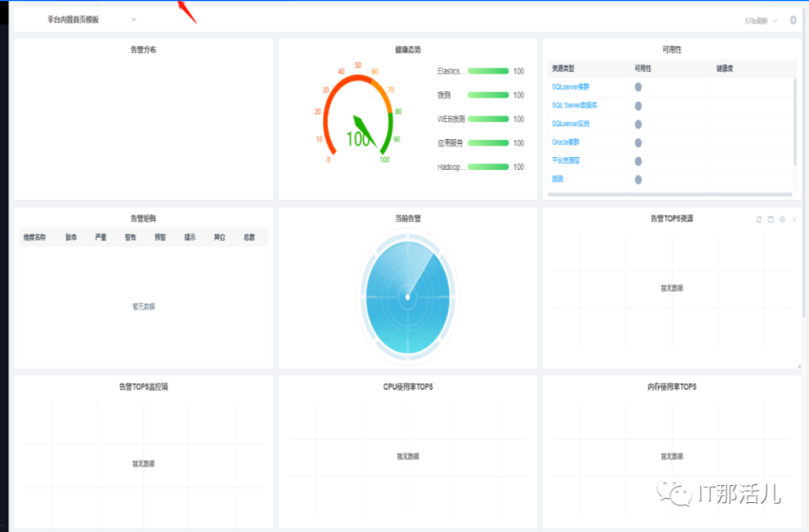
Task: Click the 提示 column in 告警矩阵
Action: click(x=190, y=237)
